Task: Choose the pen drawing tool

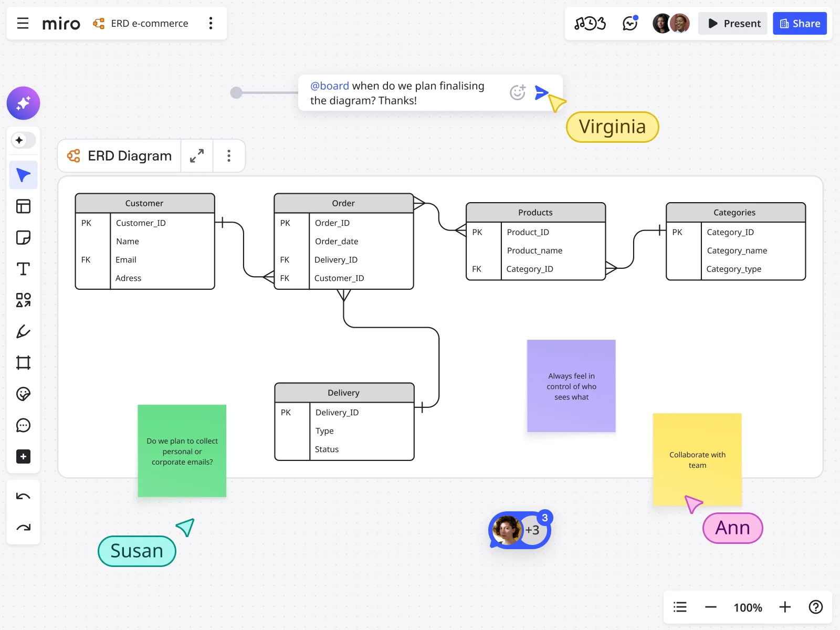Action: [23, 331]
